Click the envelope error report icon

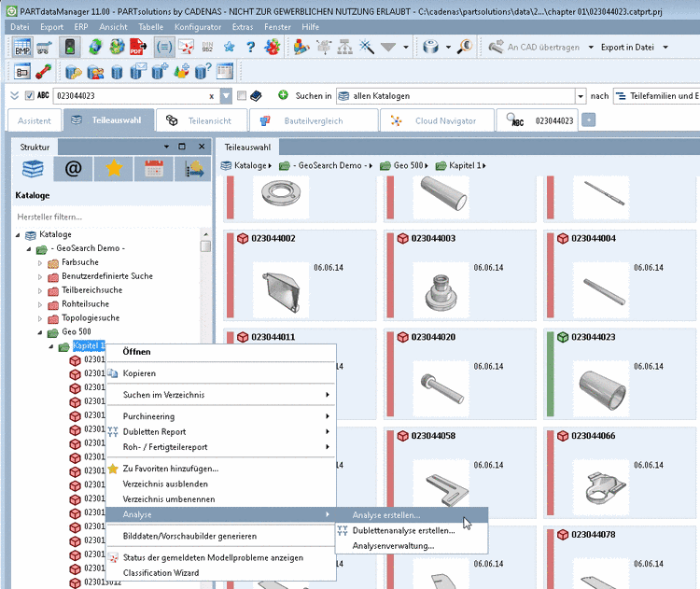click(186, 47)
